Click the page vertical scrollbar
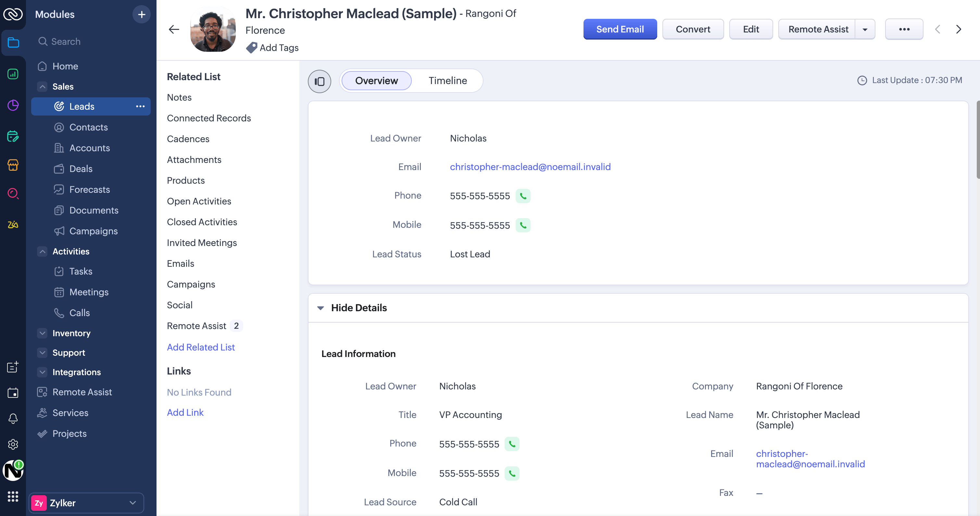Screen dimensions: 980x516 pos(977,140)
